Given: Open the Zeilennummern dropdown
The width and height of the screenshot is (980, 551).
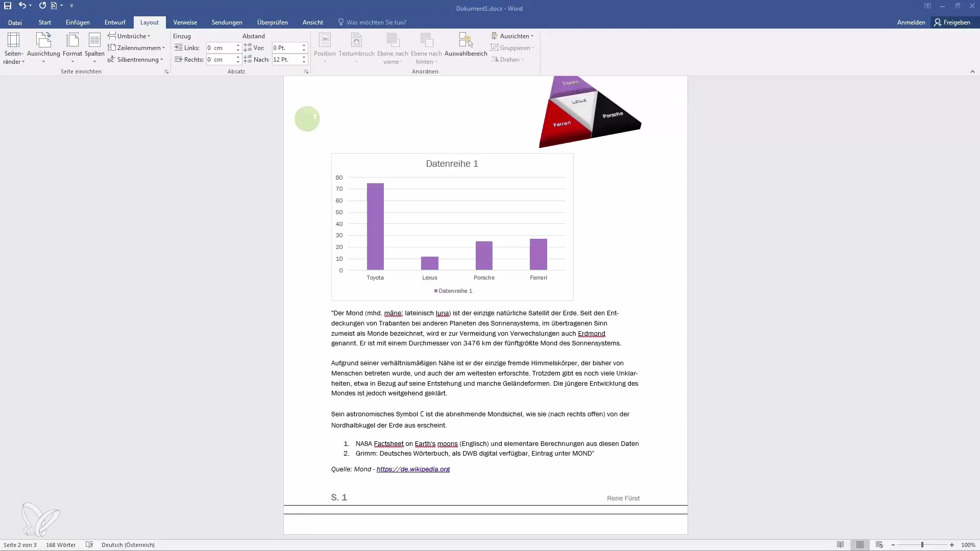Looking at the screenshot, I should click(x=136, y=47).
